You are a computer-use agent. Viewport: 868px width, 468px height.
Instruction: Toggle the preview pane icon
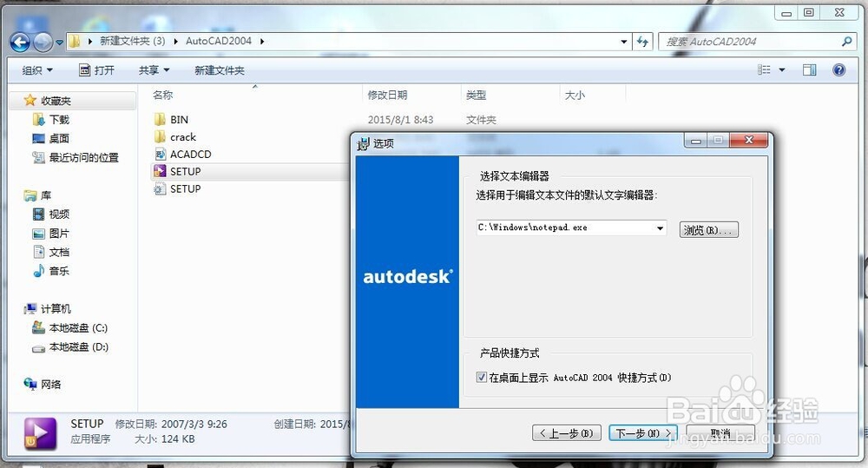[809, 69]
